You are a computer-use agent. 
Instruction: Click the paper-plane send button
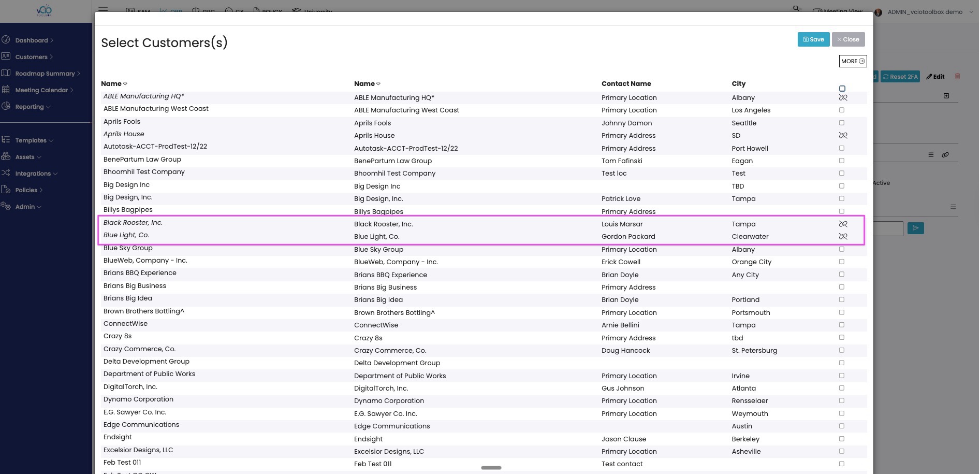(x=915, y=228)
